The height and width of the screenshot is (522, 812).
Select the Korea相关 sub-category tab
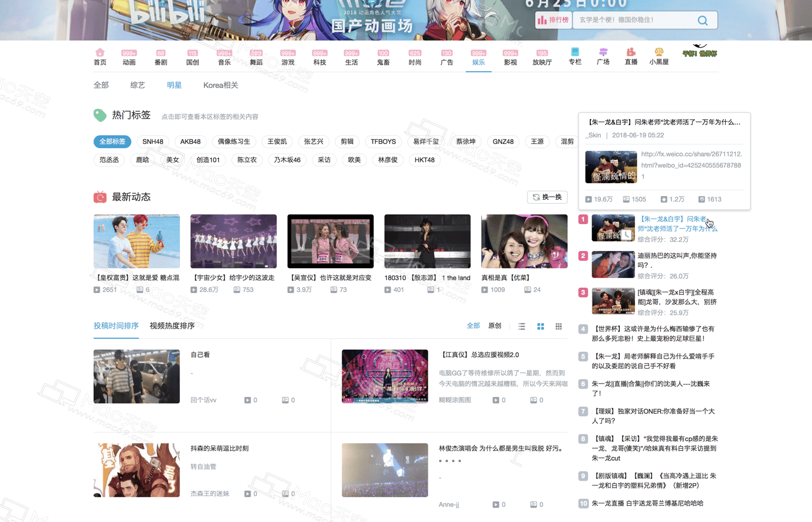click(220, 85)
